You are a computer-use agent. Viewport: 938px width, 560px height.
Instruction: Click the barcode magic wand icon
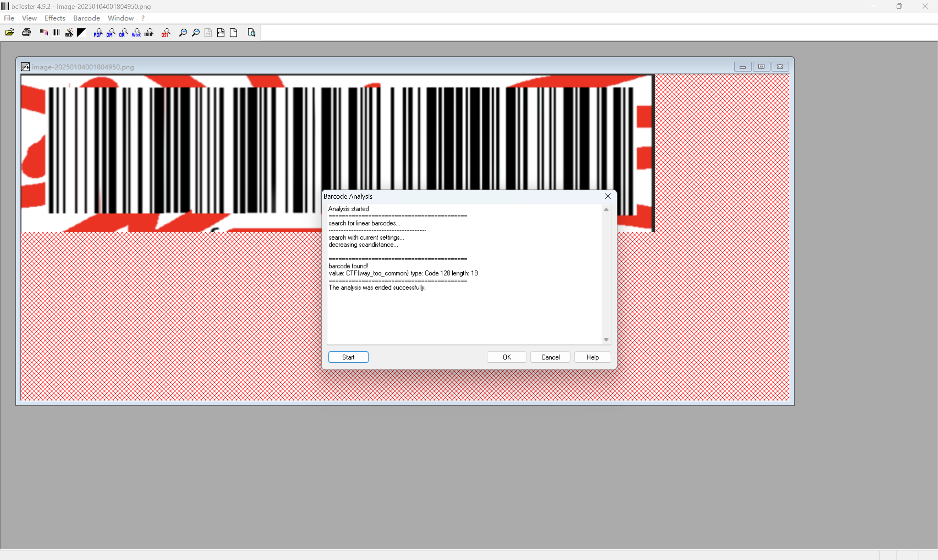tap(69, 33)
